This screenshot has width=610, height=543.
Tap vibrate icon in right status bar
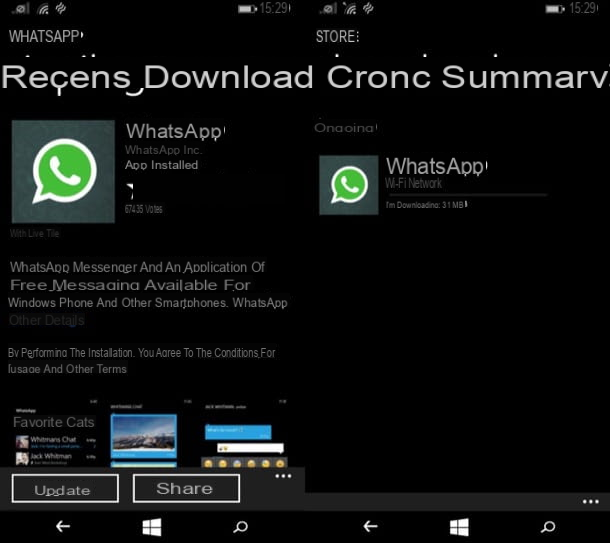coord(368,9)
